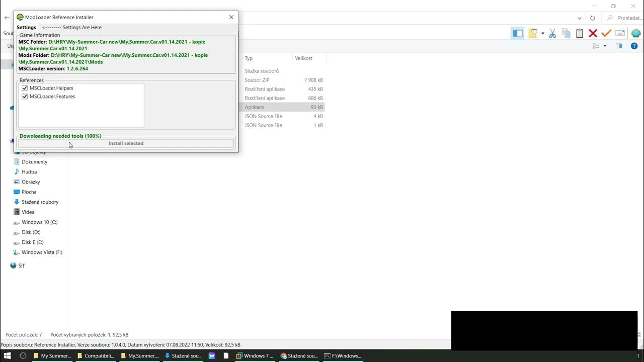Sort files by the Typ column
The width and height of the screenshot is (644, 362).
[249, 58]
